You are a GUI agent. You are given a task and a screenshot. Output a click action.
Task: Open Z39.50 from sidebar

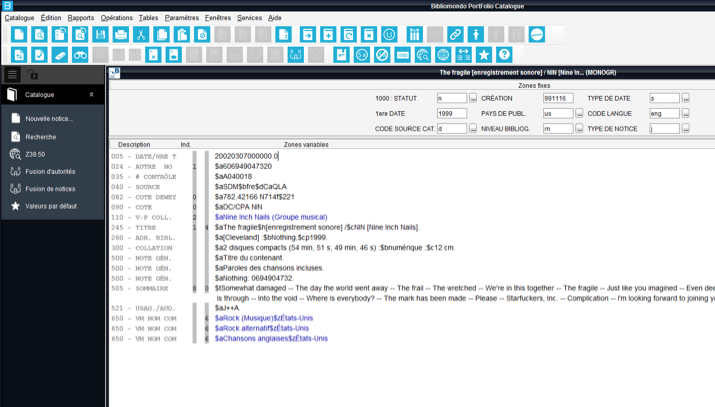[x=35, y=155]
